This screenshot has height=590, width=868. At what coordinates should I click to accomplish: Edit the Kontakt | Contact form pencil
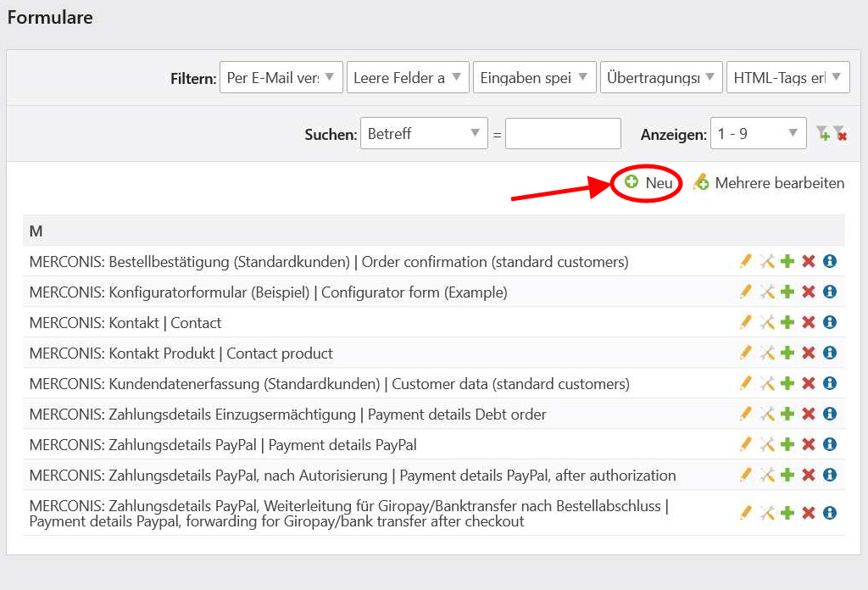[746, 322]
